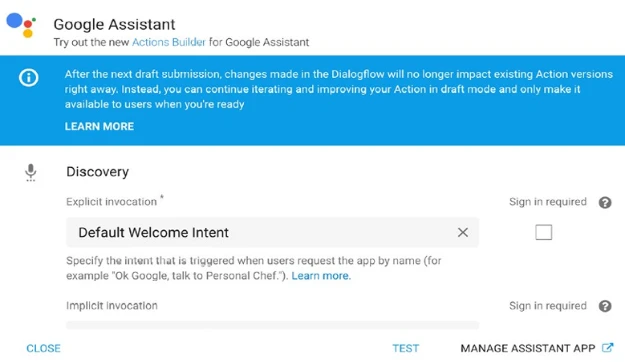Clear Default Welcome Intent with X icon
This screenshot has height=362, width=625.
pyautogui.click(x=462, y=232)
